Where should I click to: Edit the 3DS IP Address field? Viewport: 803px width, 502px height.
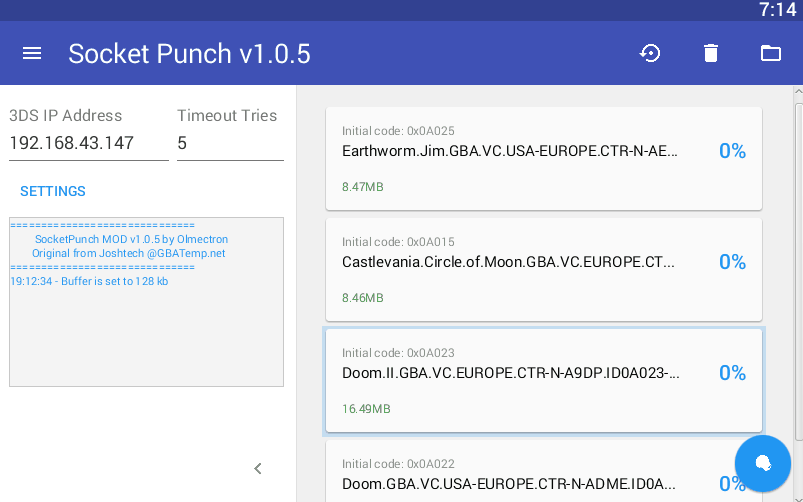(89, 143)
